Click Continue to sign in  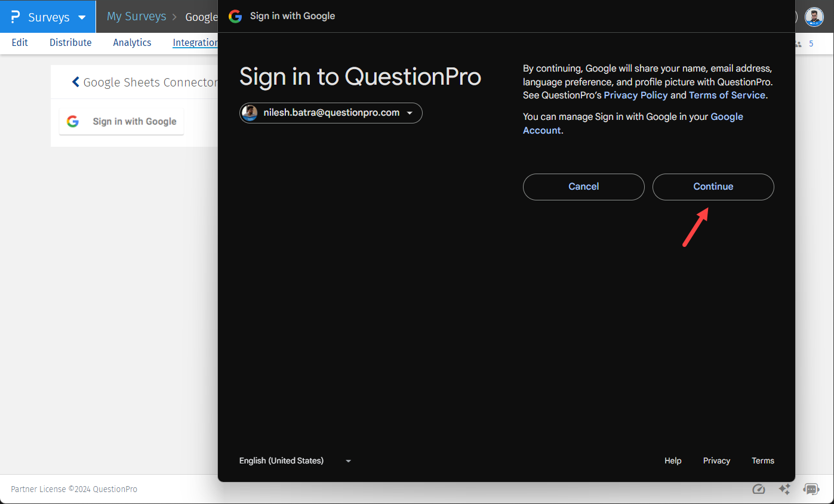[x=713, y=187]
